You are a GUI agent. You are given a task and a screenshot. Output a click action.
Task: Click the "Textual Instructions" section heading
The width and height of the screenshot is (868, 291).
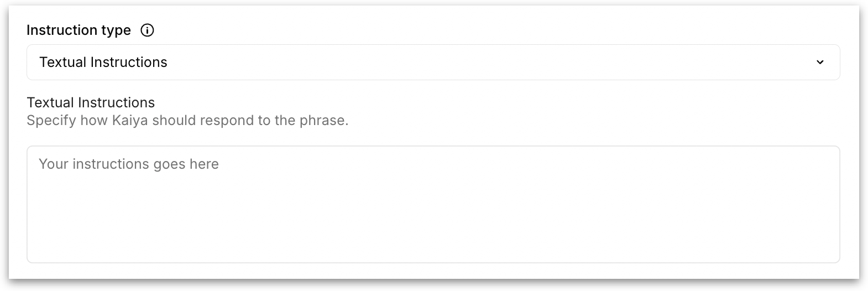click(x=91, y=102)
